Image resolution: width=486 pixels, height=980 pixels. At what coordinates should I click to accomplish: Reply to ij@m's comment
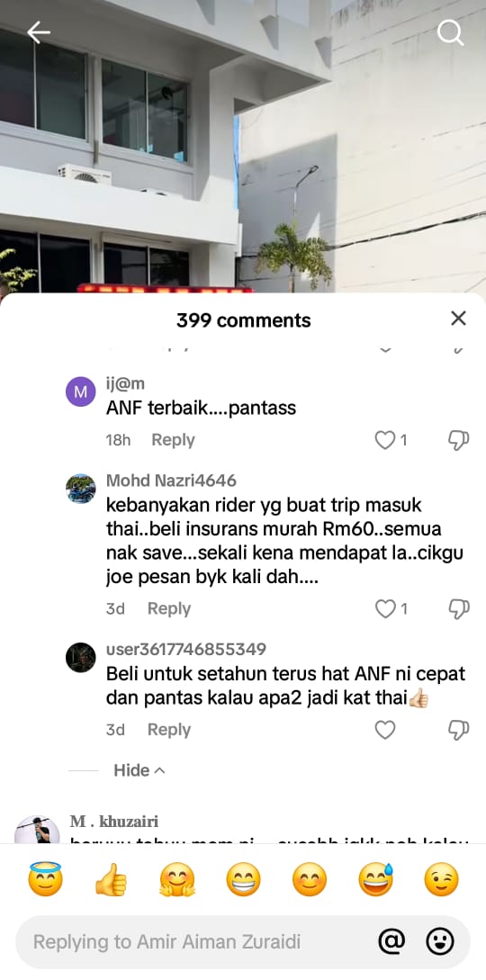(x=173, y=440)
